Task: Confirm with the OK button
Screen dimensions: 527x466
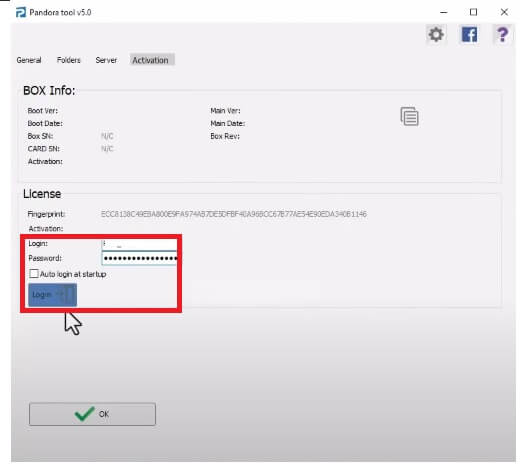Action: [x=92, y=414]
